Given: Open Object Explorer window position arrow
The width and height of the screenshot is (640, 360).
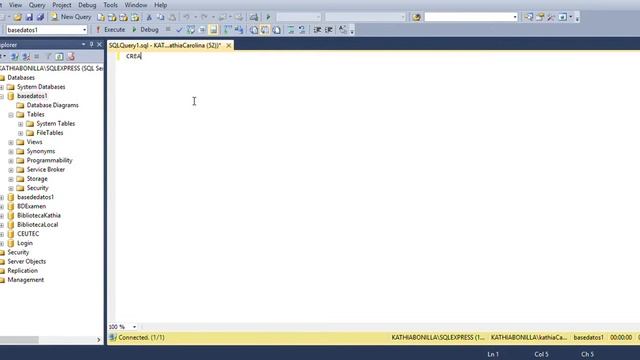Looking at the screenshot, I should pyautogui.click(x=83, y=44).
